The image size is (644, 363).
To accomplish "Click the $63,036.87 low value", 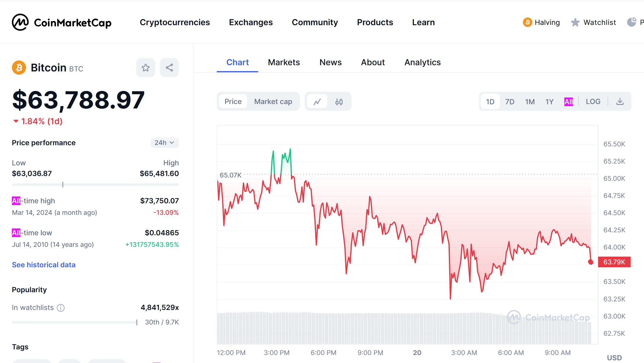I will pos(32,173).
